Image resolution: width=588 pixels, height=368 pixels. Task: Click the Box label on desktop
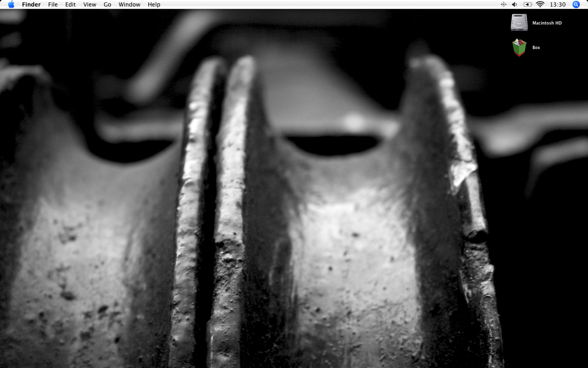pyautogui.click(x=536, y=47)
